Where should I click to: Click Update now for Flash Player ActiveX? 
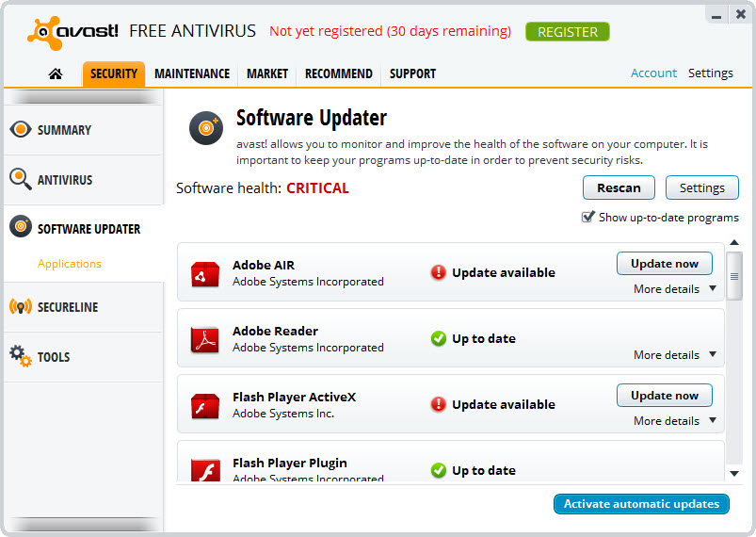click(665, 396)
